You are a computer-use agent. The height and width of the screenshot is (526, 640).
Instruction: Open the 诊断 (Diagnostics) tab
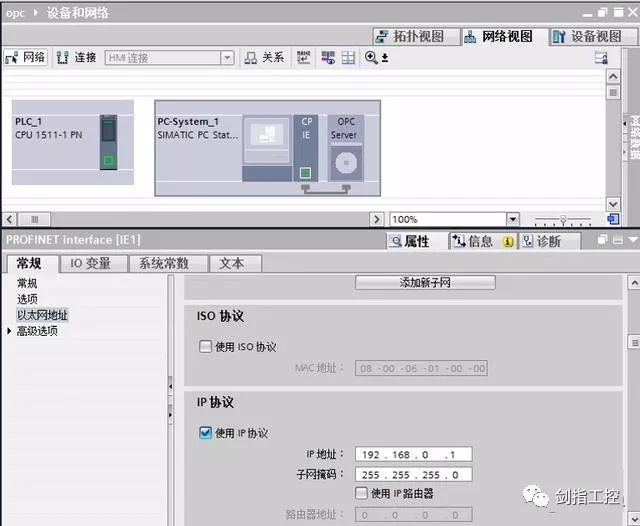point(541,241)
